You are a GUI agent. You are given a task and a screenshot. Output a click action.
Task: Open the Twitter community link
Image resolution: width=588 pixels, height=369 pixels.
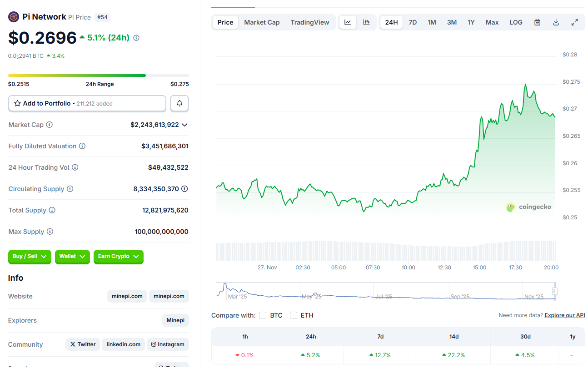click(82, 344)
